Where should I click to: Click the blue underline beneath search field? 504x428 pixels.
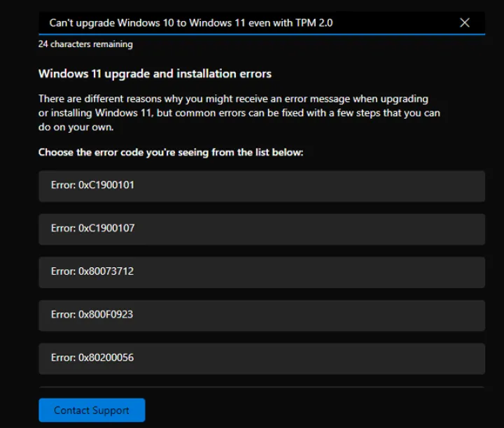pos(261,34)
